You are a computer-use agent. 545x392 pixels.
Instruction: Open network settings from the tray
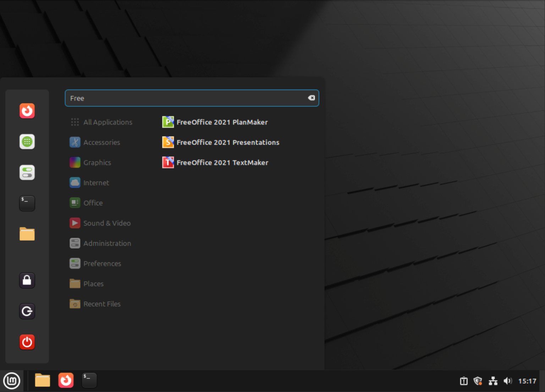493,381
